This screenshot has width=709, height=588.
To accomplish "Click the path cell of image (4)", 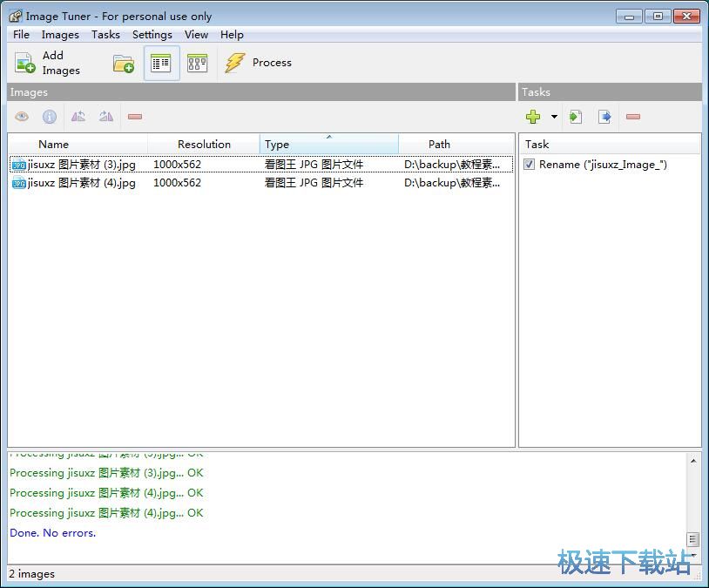I will (452, 183).
